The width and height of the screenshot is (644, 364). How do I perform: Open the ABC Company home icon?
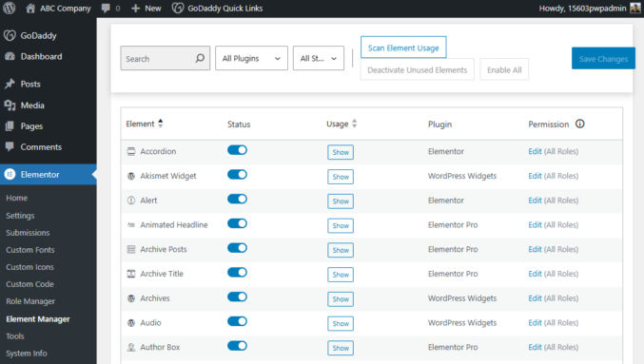[30, 9]
